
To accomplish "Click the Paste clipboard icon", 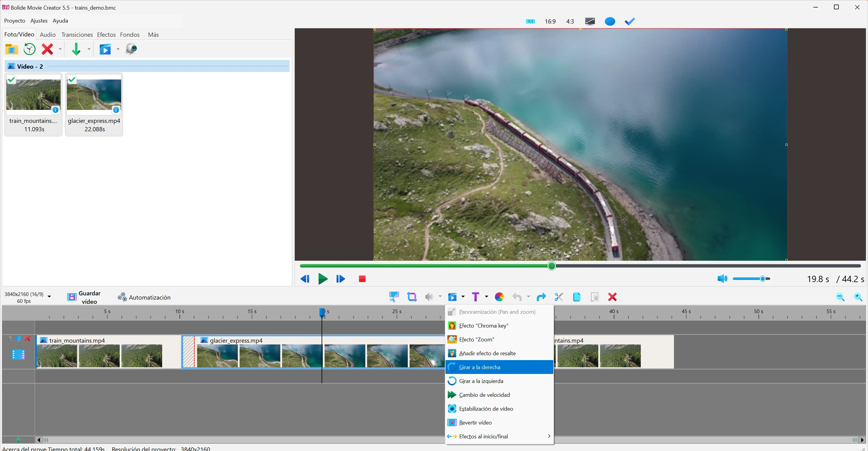I will point(595,297).
